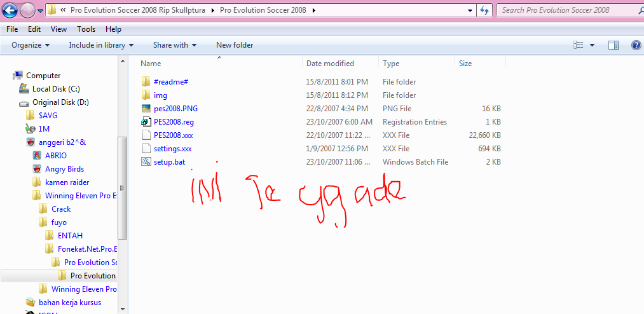Screen dimensions: 644x314
Task: Select the Fonekat.Net.Pro.E folder
Action: coord(88,249)
